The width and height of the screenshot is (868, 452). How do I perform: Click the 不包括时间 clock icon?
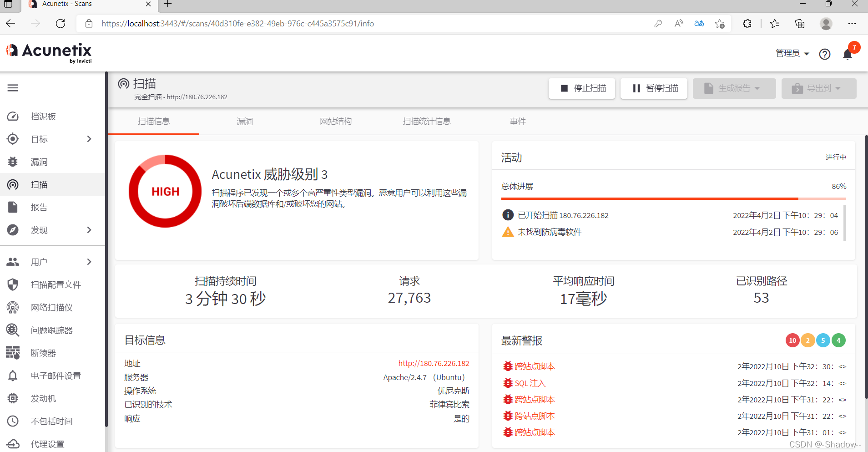click(x=13, y=421)
